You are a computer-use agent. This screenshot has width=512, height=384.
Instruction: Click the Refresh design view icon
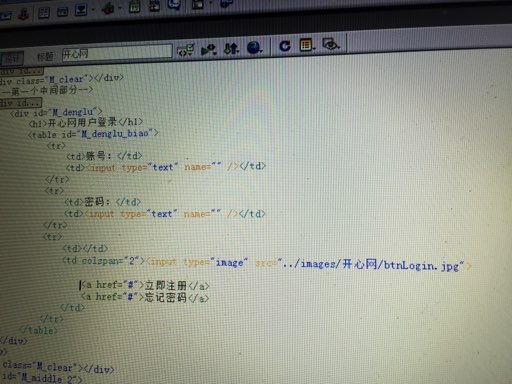(285, 46)
